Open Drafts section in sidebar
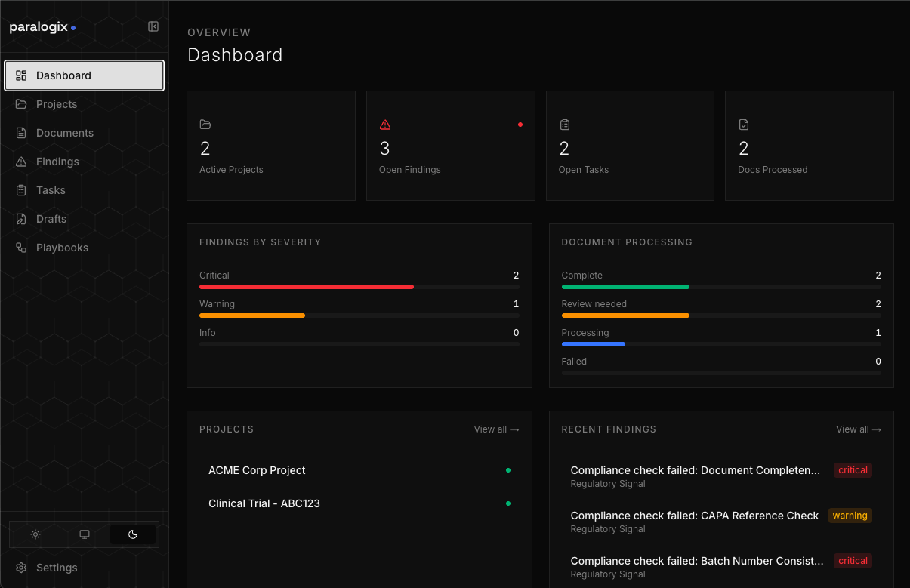910x588 pixels. (85, 219)
